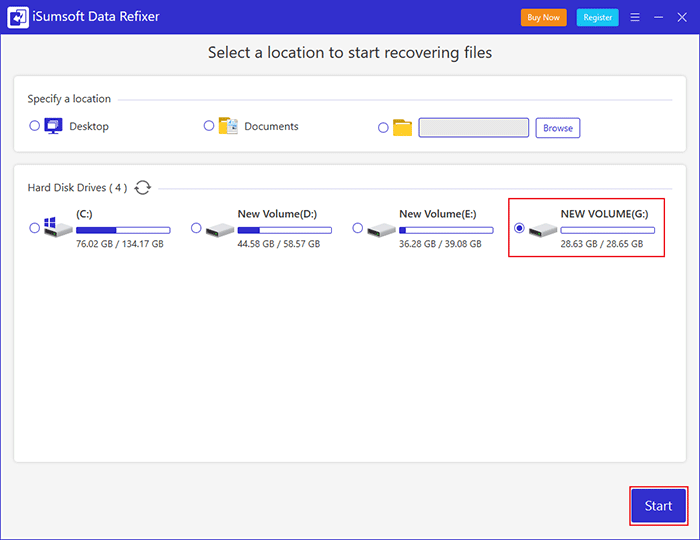Click the '76.02 GB / 134.17 GB' text

coord(120,244)
